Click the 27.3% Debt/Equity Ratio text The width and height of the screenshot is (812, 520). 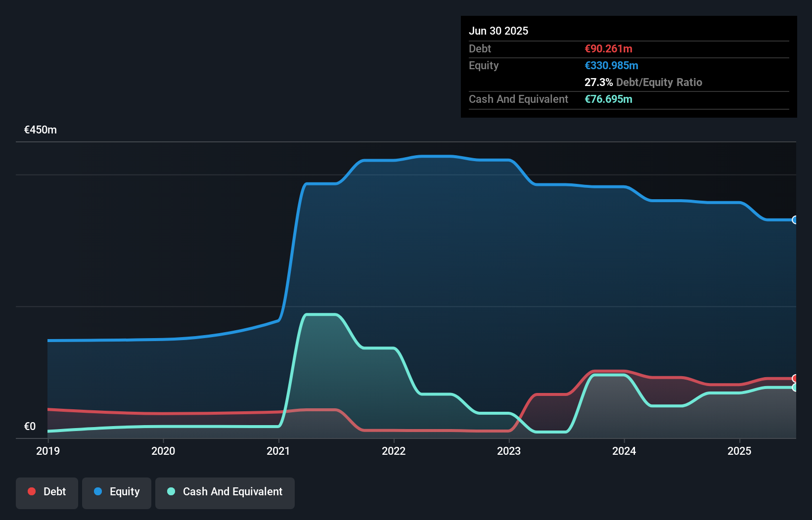[643, 83]
